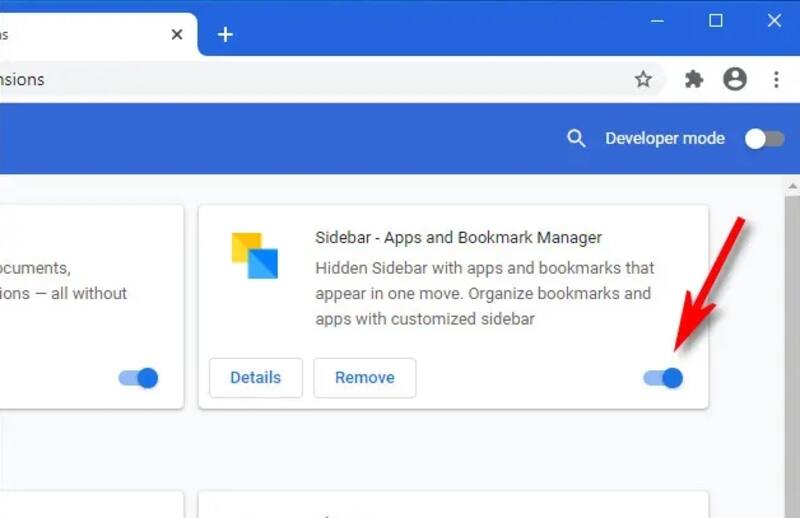Open Chrome's three-dot menu
Screen dimensions: 800x518
[x=776, y=80]
